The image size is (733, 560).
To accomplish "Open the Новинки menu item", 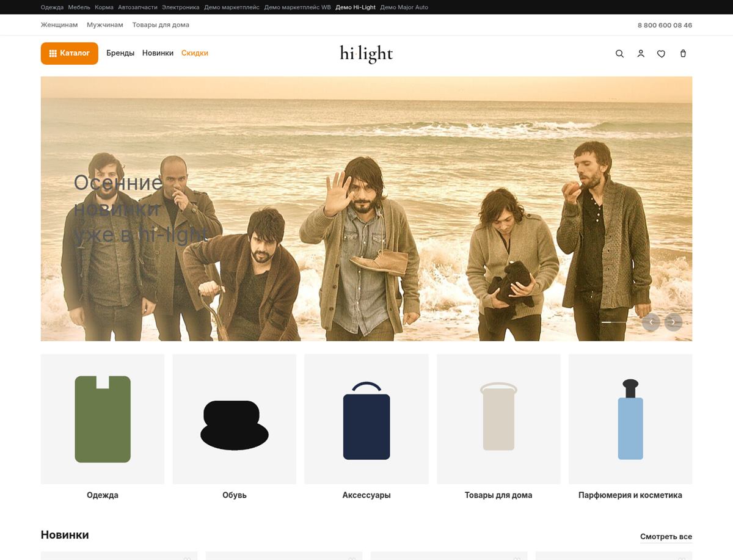I will [158, 53].
